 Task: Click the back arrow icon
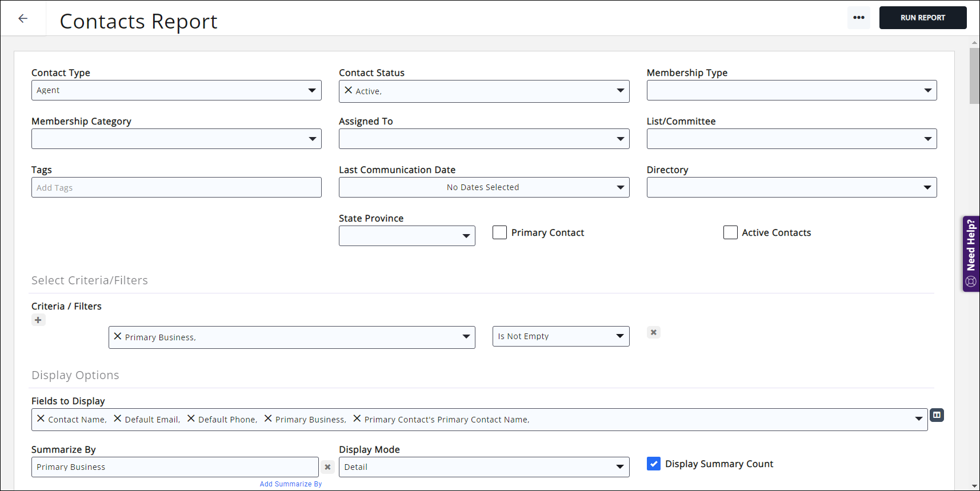tap(23, 18)
